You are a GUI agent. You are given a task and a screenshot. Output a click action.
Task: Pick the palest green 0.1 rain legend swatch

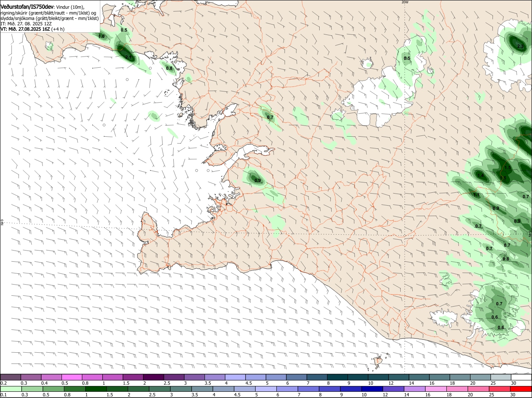point(10,389)
